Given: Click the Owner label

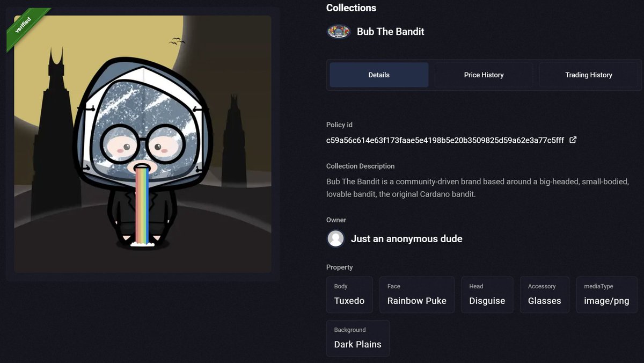Looking at the screenshot, I should pyautogui.click(x=336, y=220).
